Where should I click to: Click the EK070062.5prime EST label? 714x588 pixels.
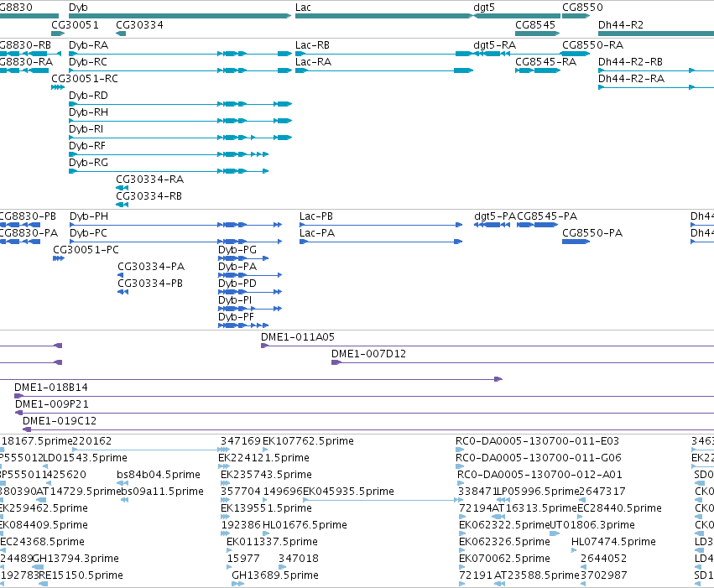[504, 559]
